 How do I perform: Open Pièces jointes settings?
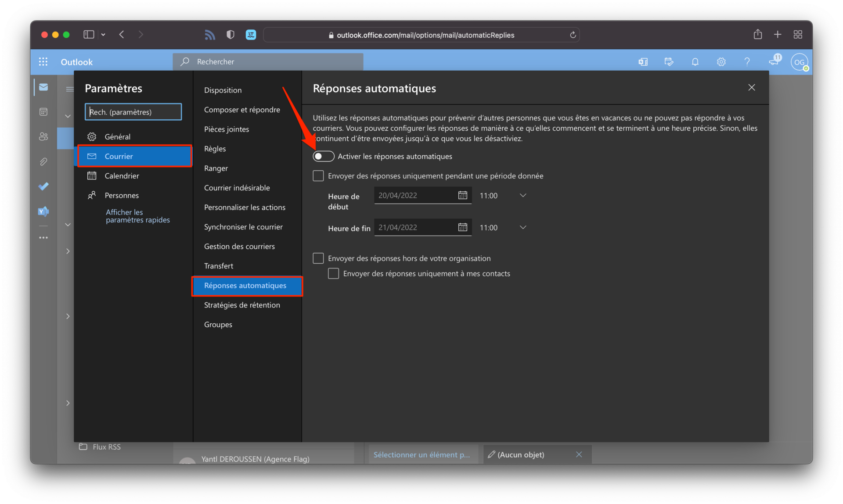247,129
